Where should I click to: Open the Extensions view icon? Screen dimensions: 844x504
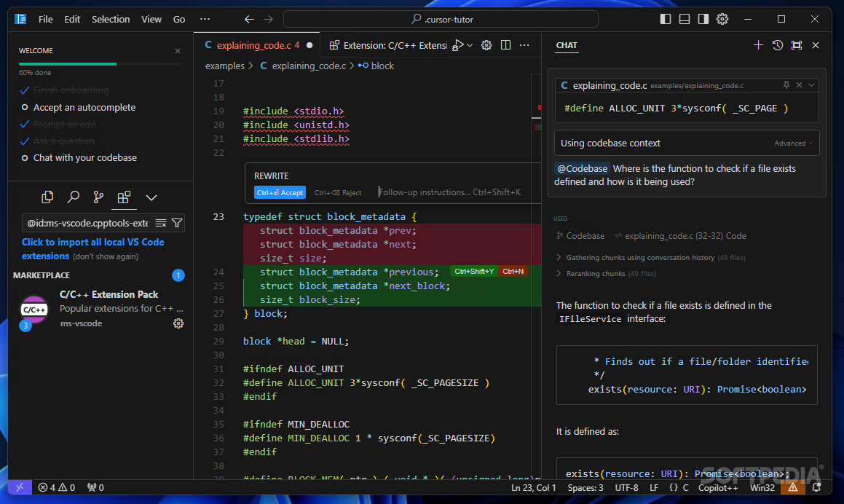coord(124,197)
